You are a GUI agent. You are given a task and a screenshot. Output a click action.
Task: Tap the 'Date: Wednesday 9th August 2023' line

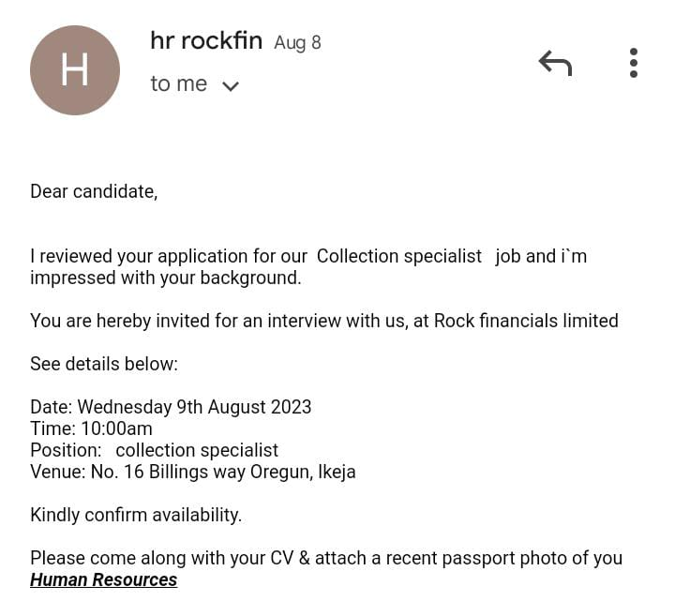[x=171, y=407]
